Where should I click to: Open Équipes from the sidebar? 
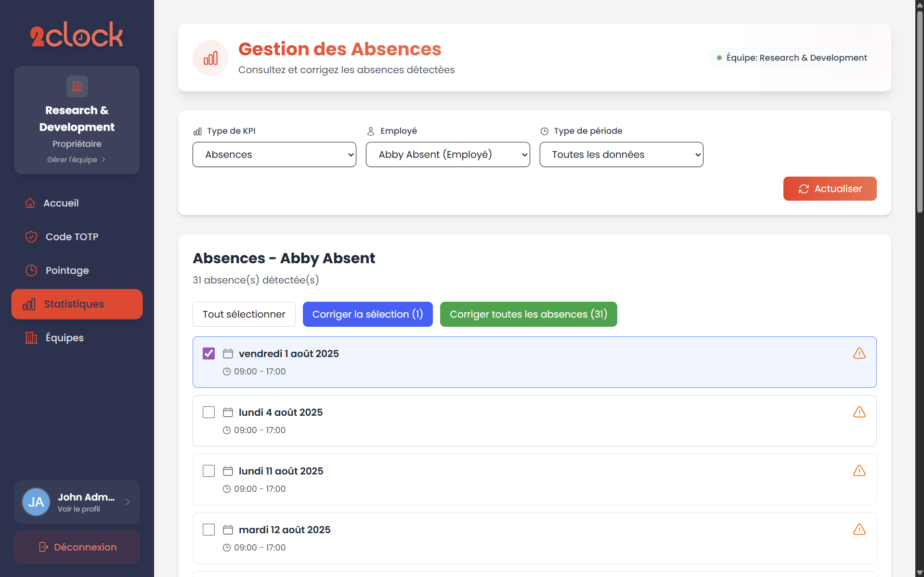[x=64, y=338]
